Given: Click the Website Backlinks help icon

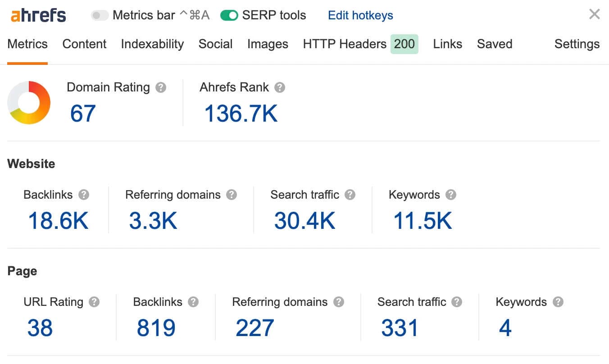Looking at the screenshot, I should click(x=83, y=195).
